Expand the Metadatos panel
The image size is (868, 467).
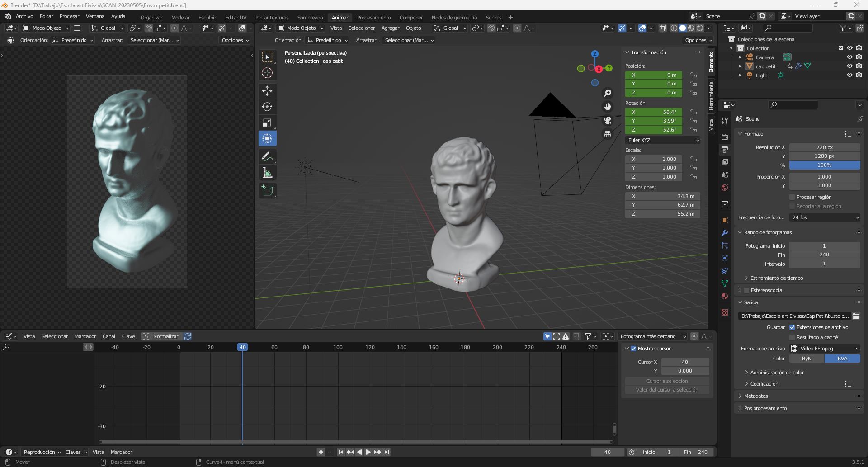tap(756, 396)
